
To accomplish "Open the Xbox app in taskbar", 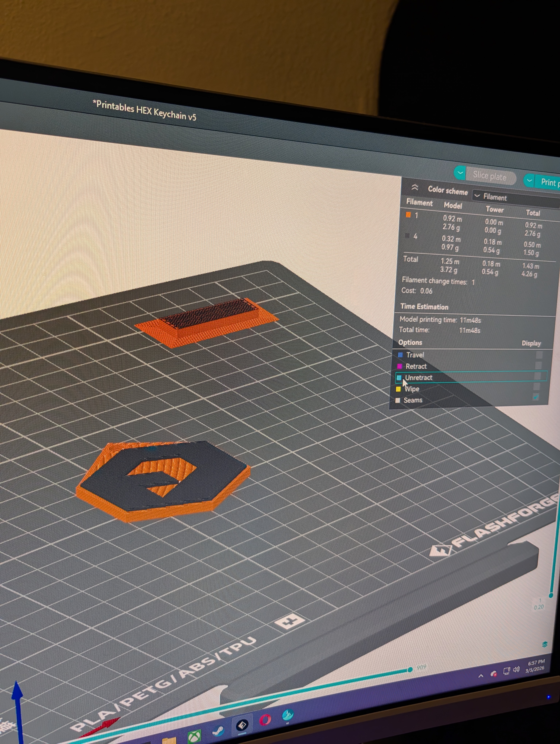I will pyautogui.click(x=194, y=736).
